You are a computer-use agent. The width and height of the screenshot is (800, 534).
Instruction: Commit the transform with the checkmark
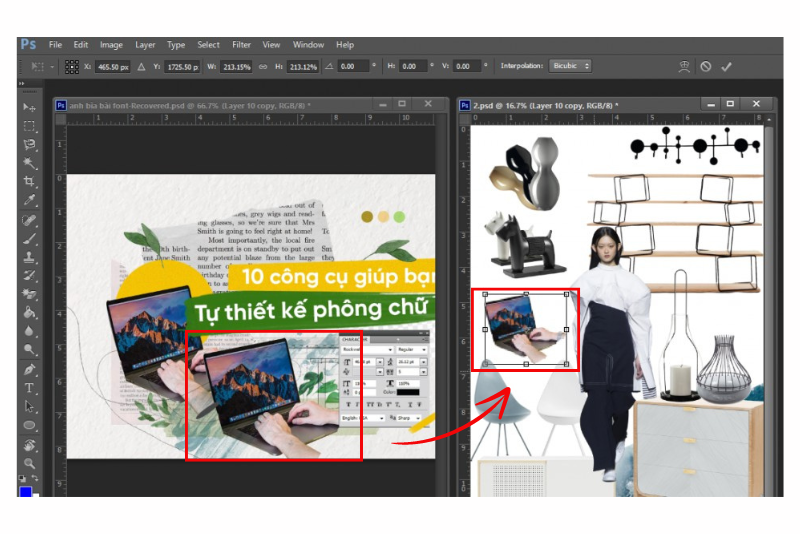727,66
